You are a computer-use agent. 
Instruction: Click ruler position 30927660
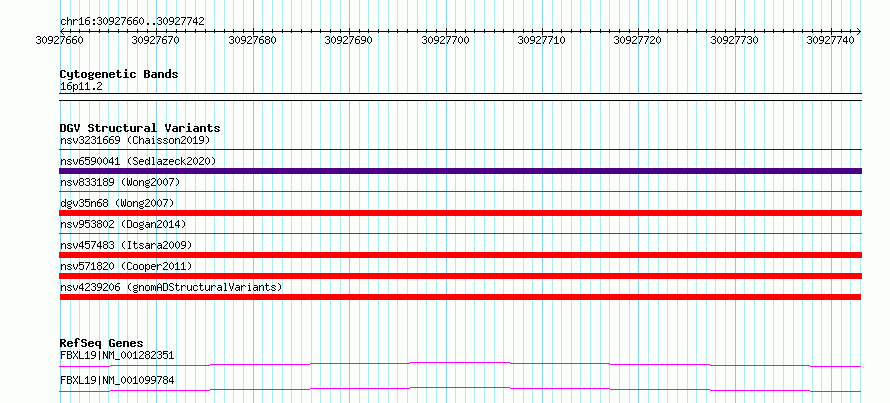click(60, 40)
